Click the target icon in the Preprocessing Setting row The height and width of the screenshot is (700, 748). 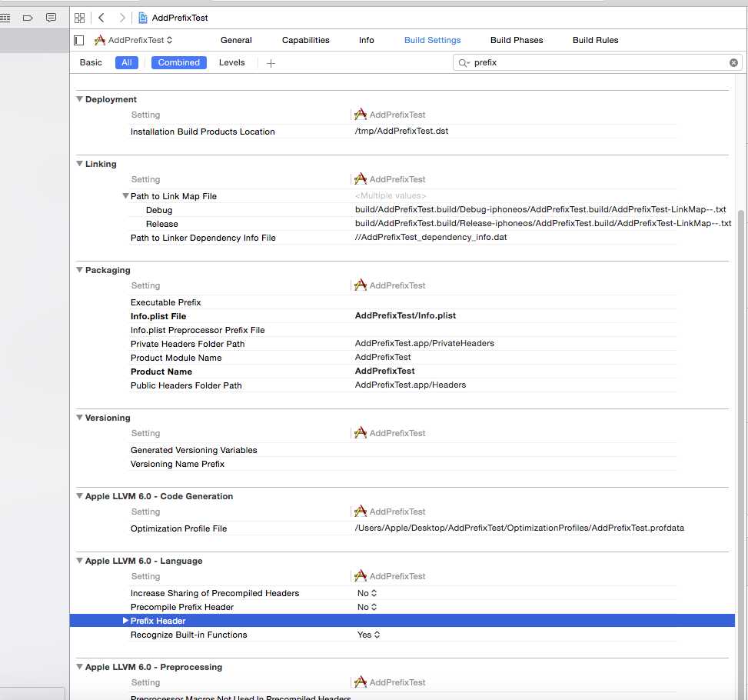(361, 682)
